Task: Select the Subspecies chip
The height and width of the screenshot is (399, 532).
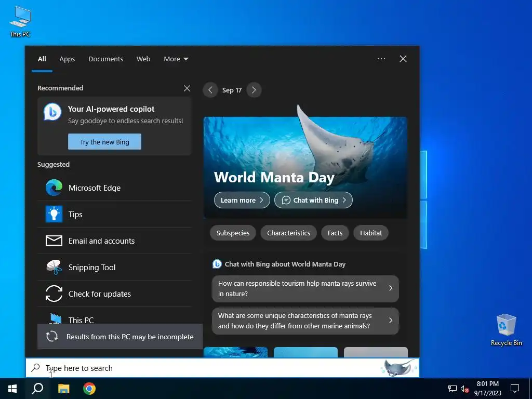Action: [x=233, y=233]
